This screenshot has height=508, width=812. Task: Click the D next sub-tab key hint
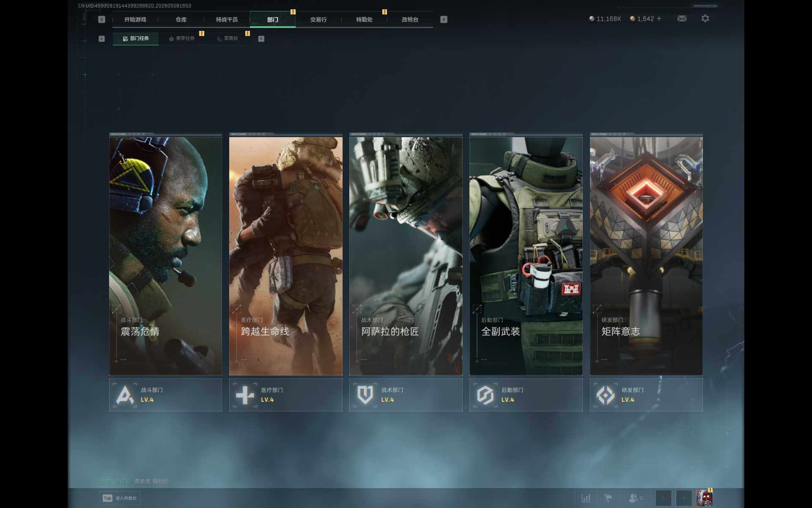[x=261, y=39]
